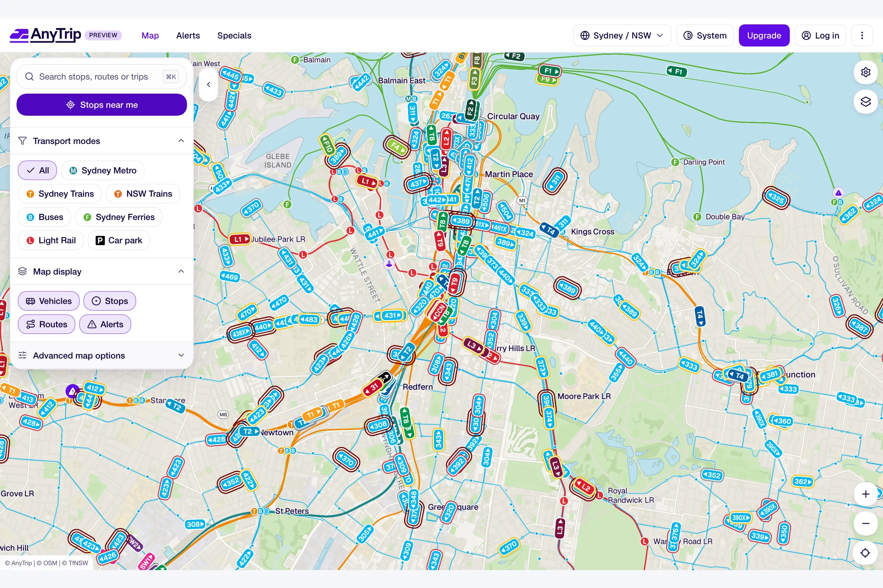883x588 pixels.
Task: Select the 483 bus marker
Action: click(309, 319)
